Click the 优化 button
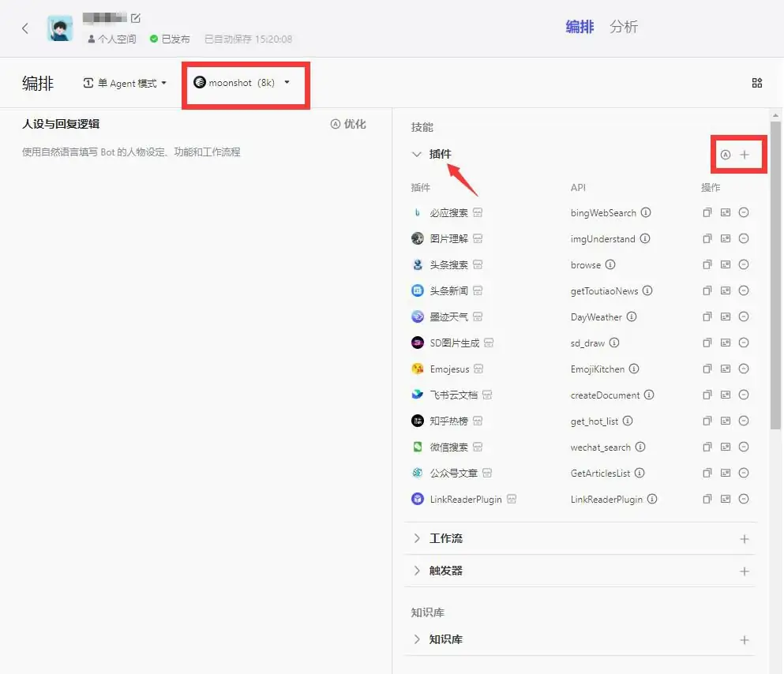784x674 pixels. 348,124
